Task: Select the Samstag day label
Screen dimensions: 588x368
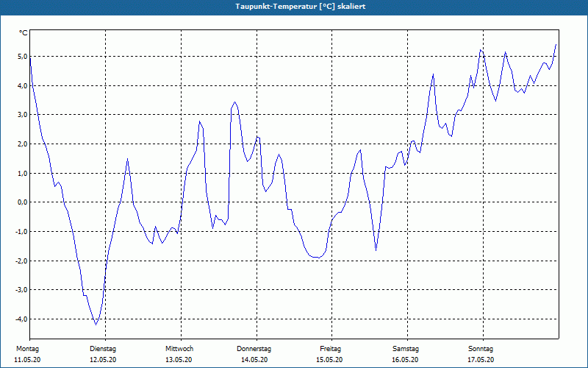Action: coord(406,349)
